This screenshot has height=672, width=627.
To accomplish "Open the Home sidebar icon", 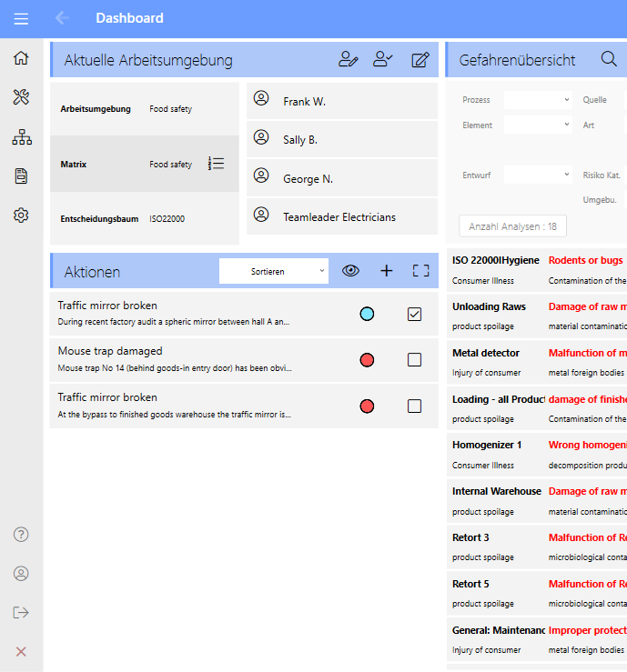I will point(21,58).
